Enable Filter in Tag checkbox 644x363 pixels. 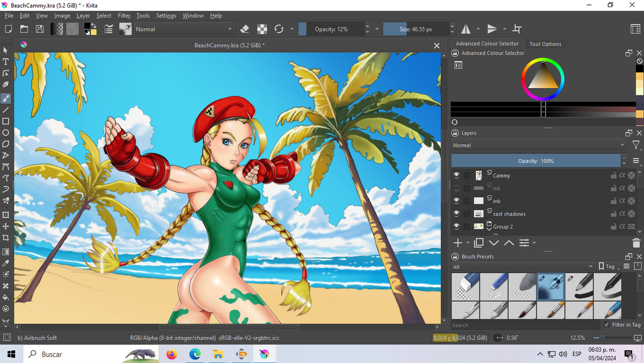607,325
